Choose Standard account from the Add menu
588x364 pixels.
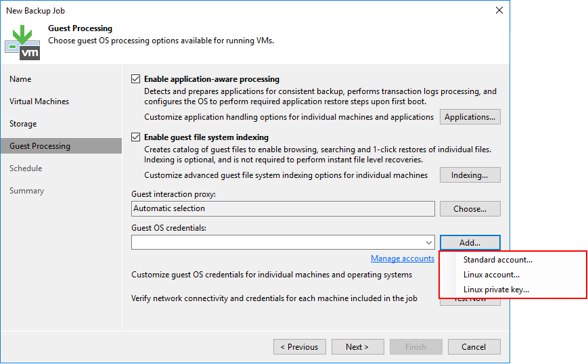[497, 260]
